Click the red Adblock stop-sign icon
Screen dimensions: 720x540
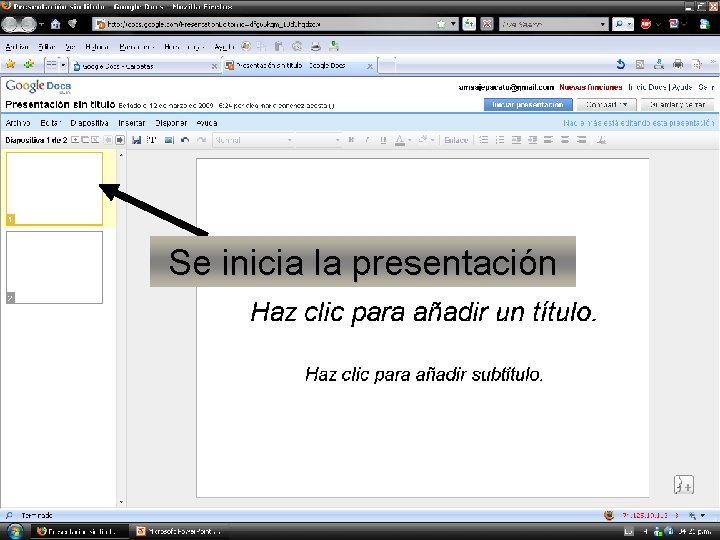tap(646, 24)
